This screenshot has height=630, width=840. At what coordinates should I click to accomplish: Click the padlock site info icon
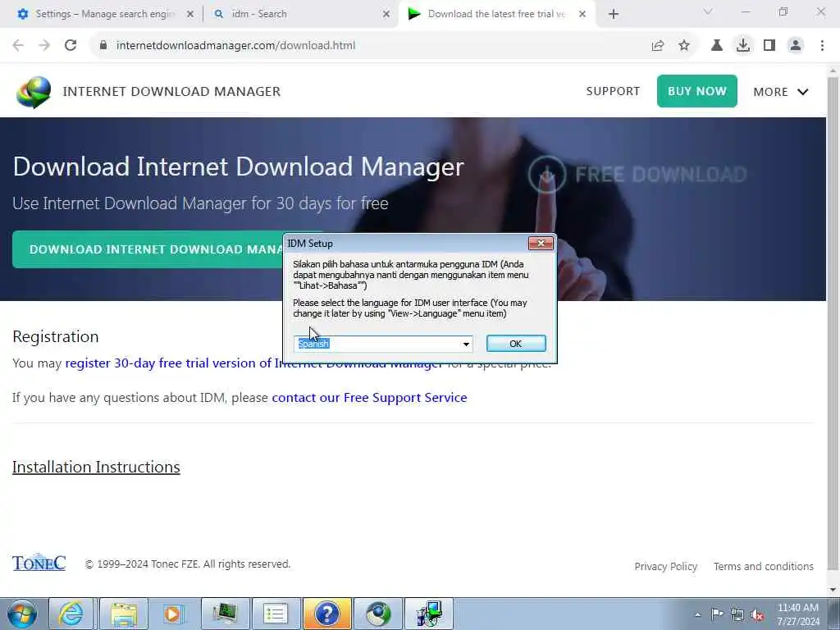click(103, 46)
